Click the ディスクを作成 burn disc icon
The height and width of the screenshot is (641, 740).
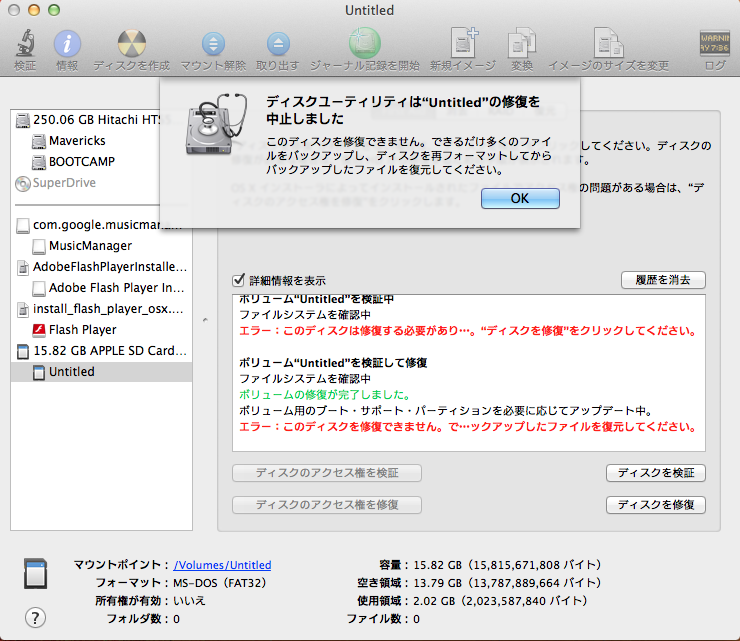(x=131, y=44)
